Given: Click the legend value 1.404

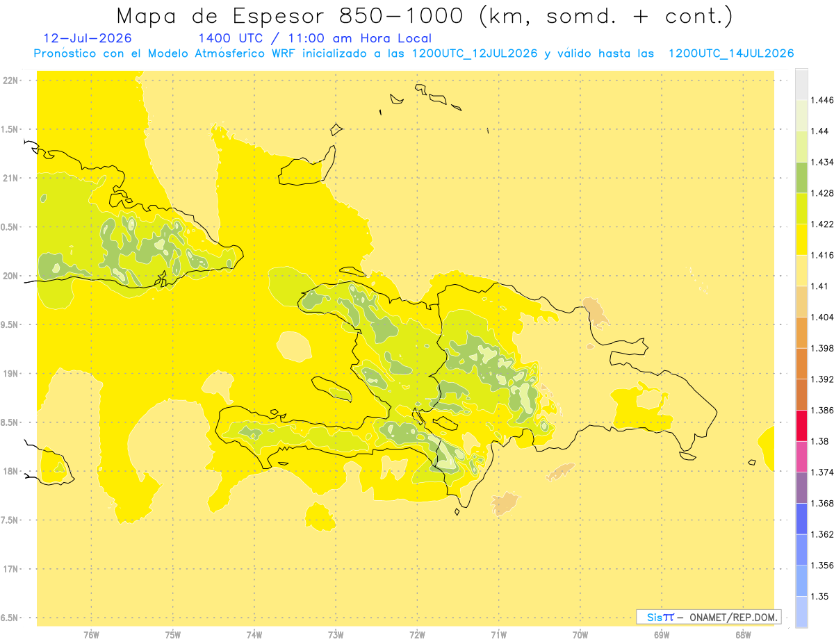Looking at the screenshot, I should point(822,317).
